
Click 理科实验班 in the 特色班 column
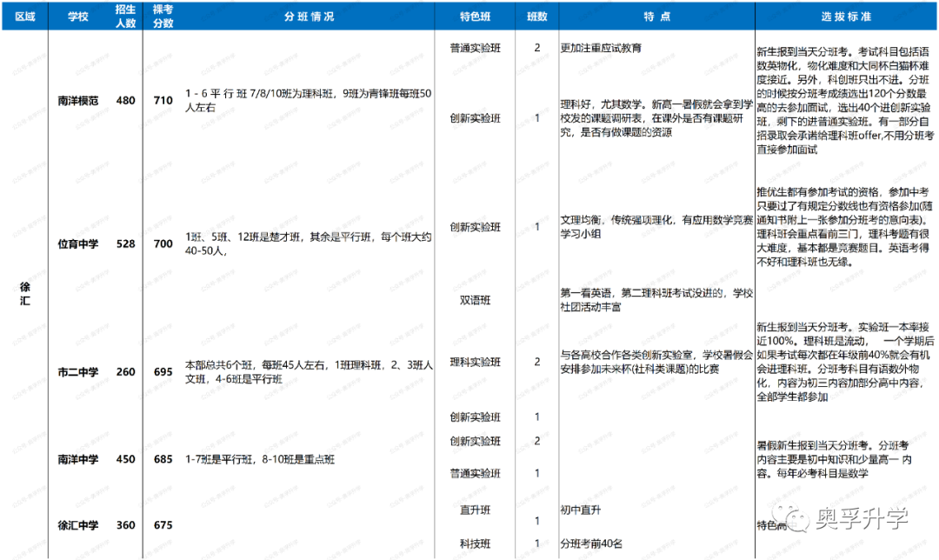[475, 363]
